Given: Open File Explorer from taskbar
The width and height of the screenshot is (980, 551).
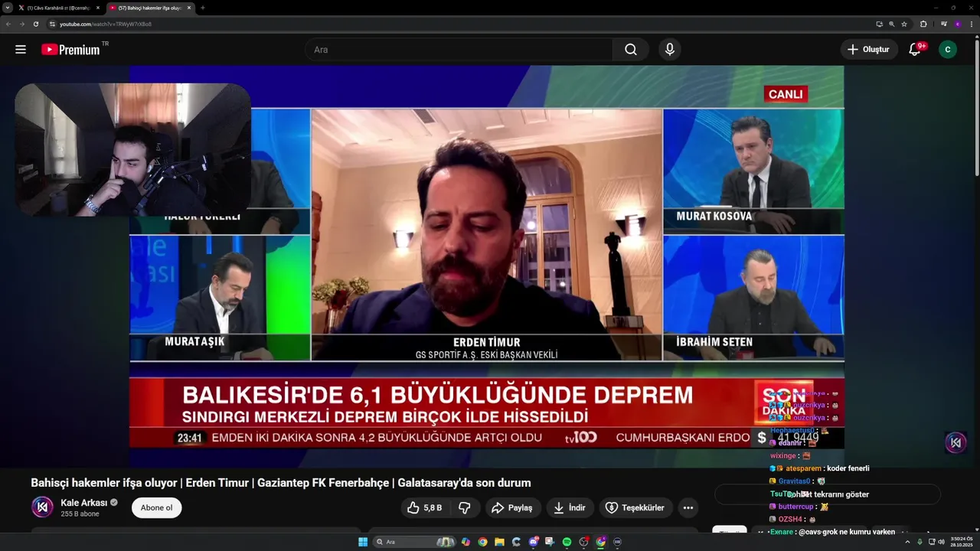Looking at the screenshot, I should (x=499, y=542).
